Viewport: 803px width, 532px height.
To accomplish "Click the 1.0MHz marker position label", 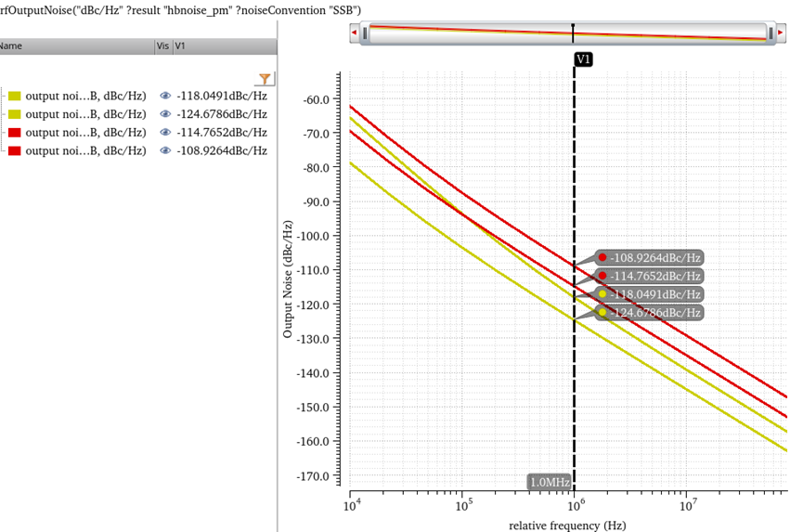I will tap(550, 482).
